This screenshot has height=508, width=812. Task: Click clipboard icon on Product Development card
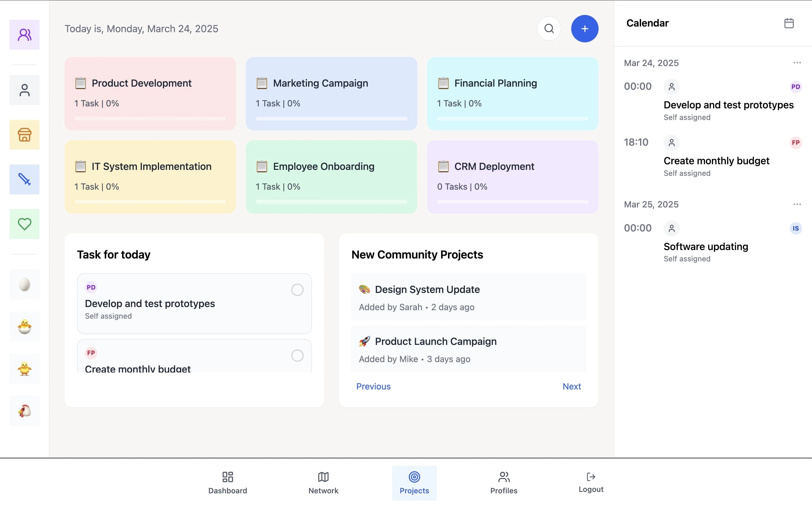pos(81,83)
